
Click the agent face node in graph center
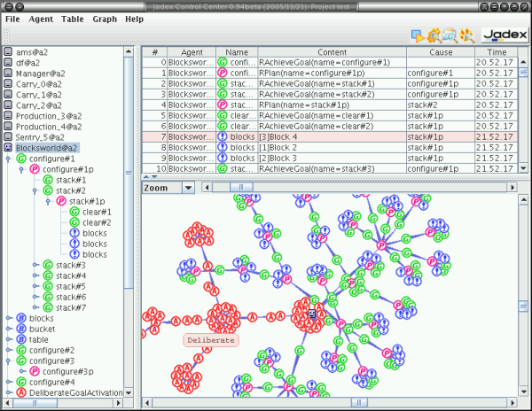point(311,314)
